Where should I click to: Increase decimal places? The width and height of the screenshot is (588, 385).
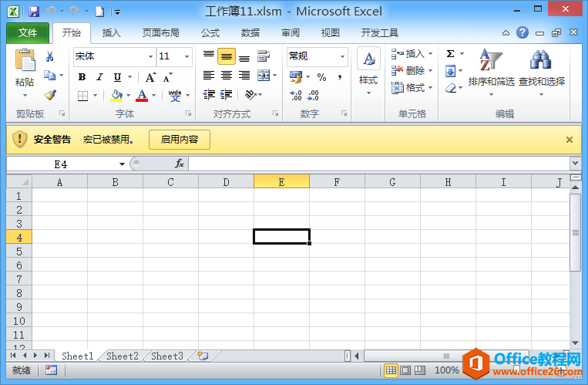point(296,95)
